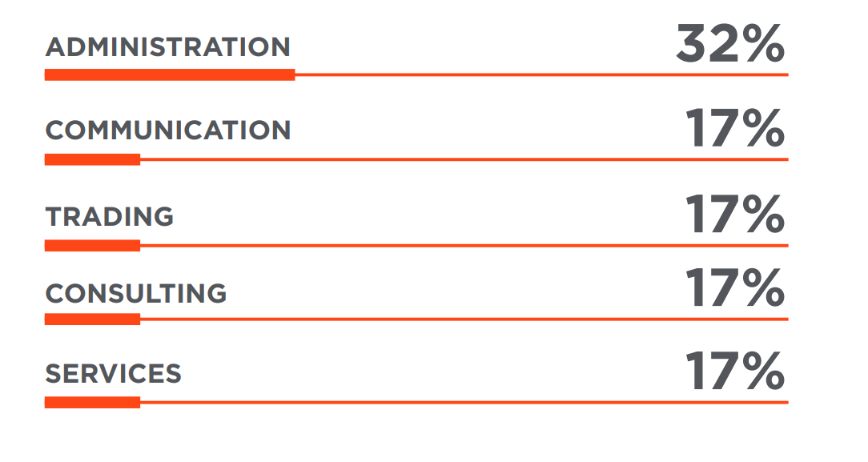Click the thin unfilled Administration track line

pyautogui.click(x=541, y=74)
